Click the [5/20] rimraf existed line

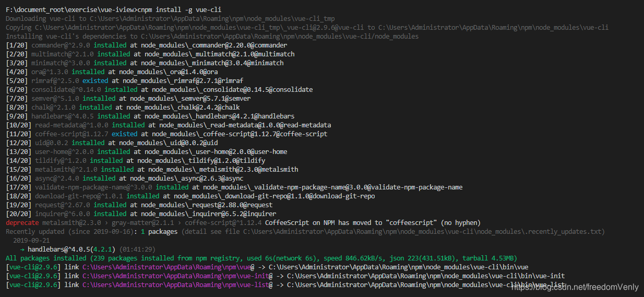(x=125, y=80)
